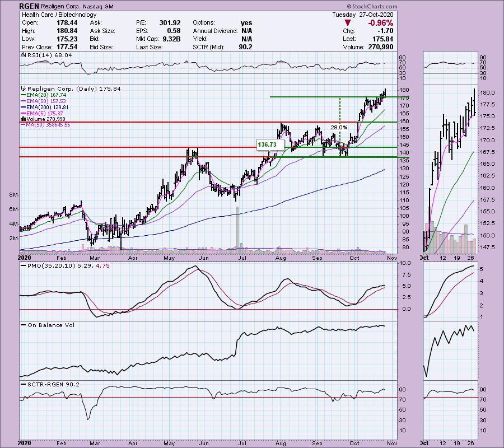The width and height of the screenshot is (504, 448).
Task: Click the EMA(50) 157.53 legend entry
Action: pos(46,101)
